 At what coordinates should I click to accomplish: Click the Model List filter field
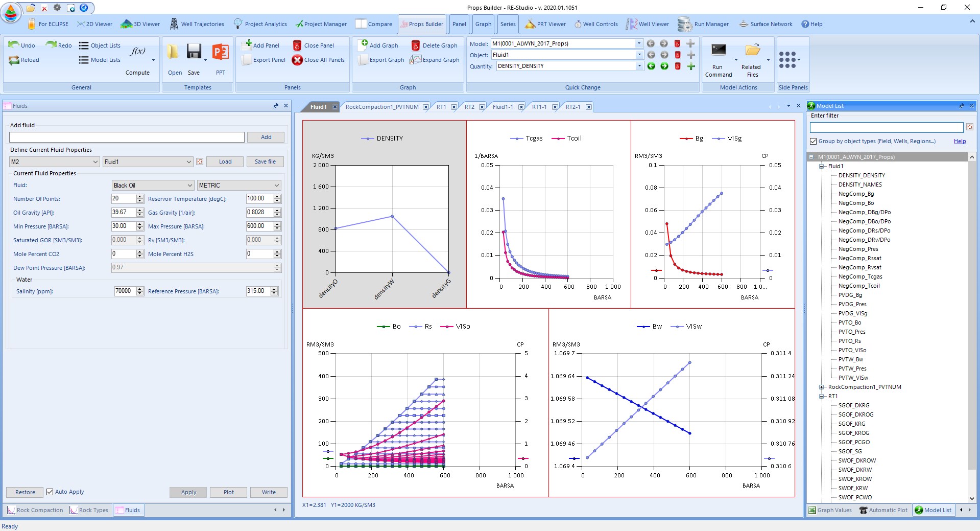(887, 127)
